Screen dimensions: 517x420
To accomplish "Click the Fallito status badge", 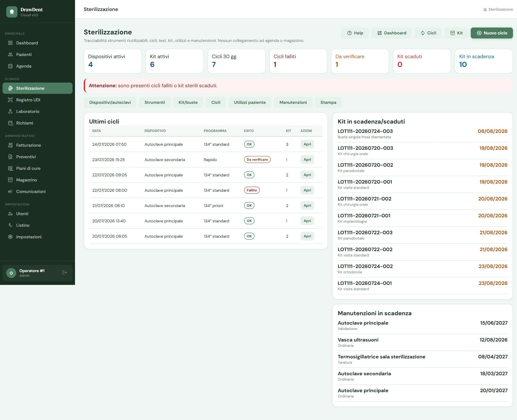I will 252,190.
